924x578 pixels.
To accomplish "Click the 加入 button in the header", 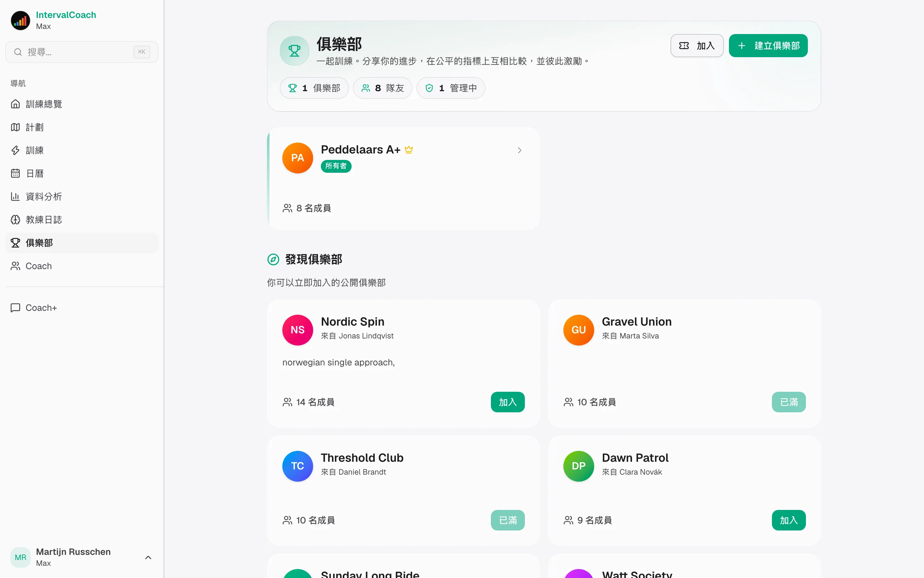I will click(697, 46).
